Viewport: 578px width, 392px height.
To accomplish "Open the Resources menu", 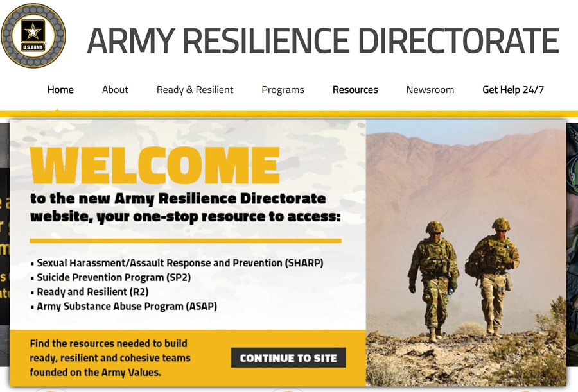I will 355,90.
